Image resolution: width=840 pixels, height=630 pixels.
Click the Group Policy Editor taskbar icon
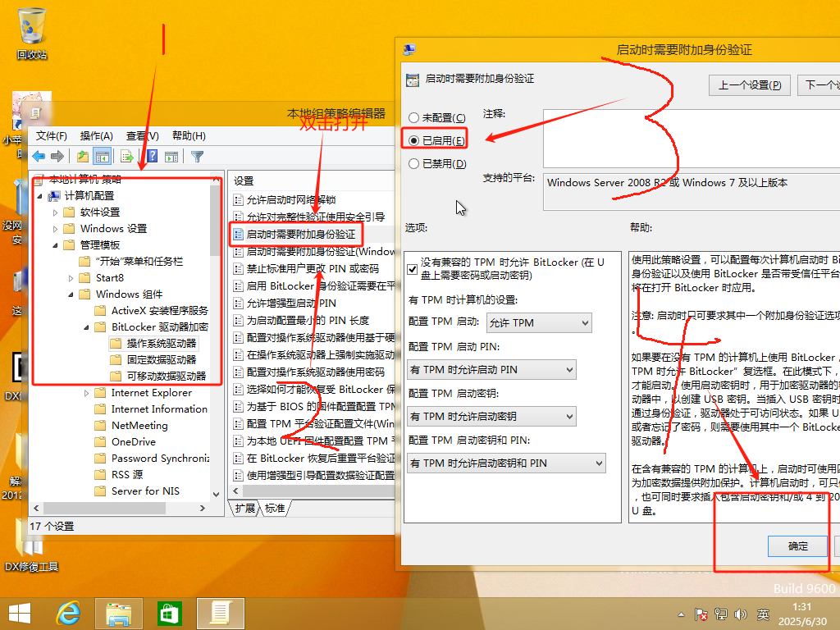[x=220, y=614]
